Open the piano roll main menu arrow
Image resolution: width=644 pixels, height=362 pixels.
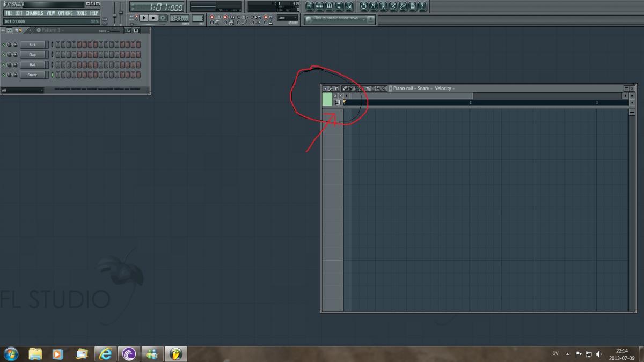tap(325, 88)
